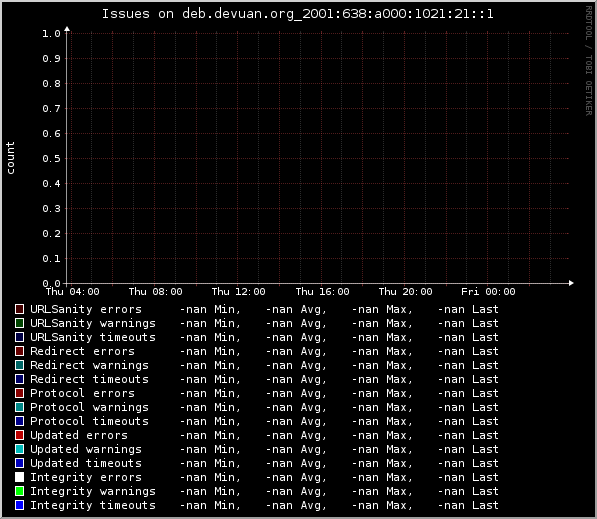Click the count y-axis label
This screenshot has height=519, width=597.
point(10,158)
